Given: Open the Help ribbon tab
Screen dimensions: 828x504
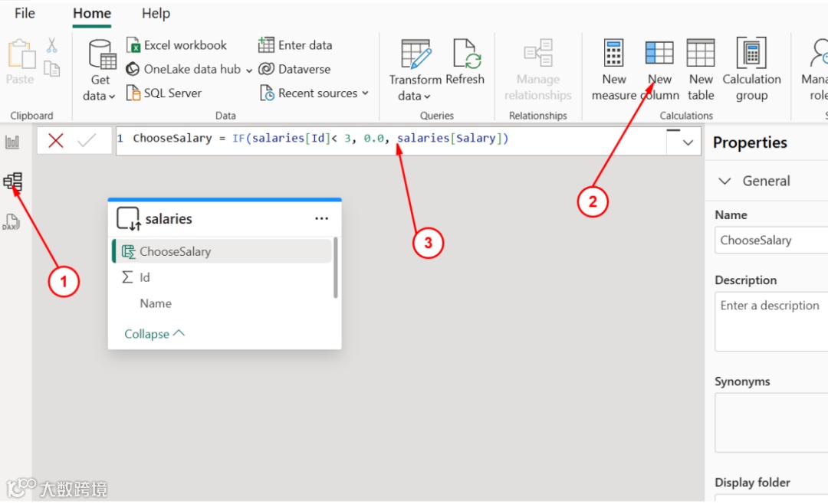Looking at the screenshot, I should click(x=156, y=13).
